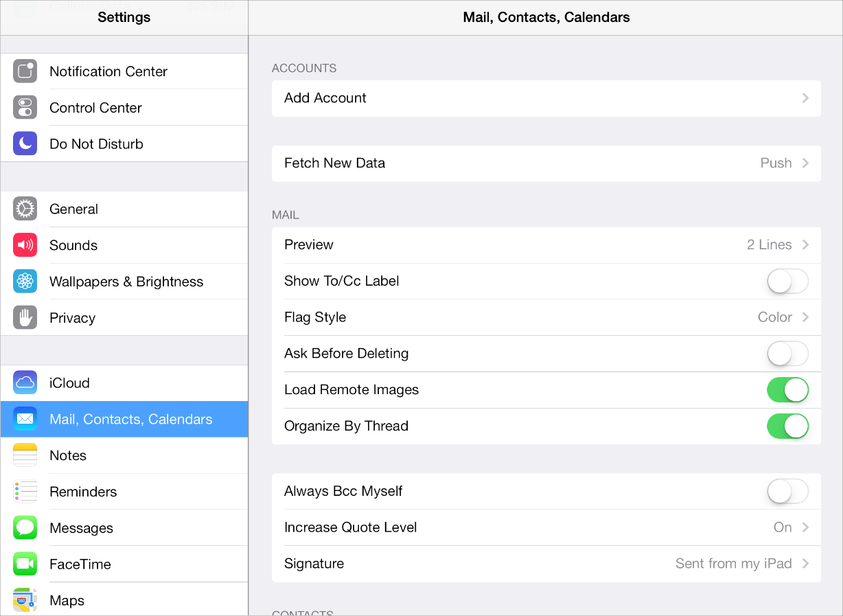Open Flag Style Color option

click(x=546, y=317)
